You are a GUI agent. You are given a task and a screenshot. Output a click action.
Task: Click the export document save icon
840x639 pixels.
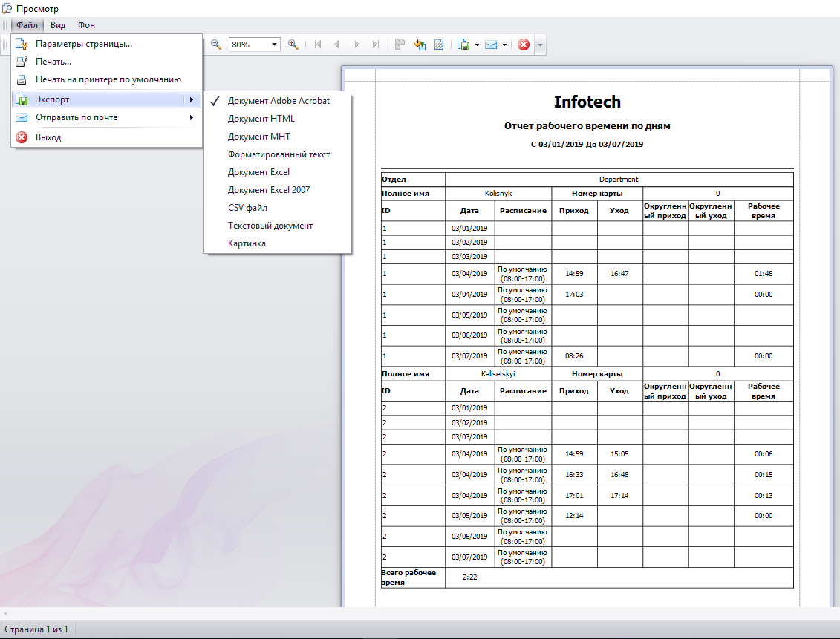[463, 45]
